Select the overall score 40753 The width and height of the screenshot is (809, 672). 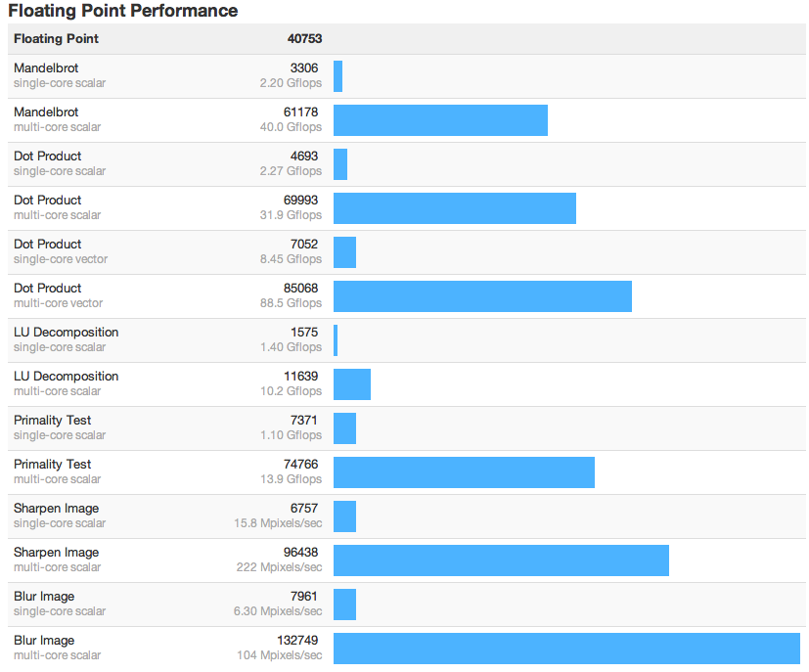304,39
